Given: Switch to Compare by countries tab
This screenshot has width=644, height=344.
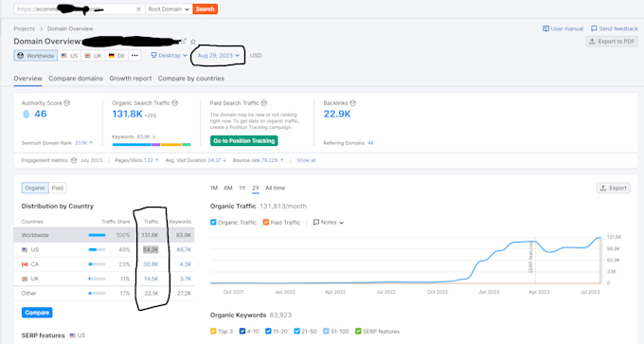Looking at the screenshot, I should (191, 79).
